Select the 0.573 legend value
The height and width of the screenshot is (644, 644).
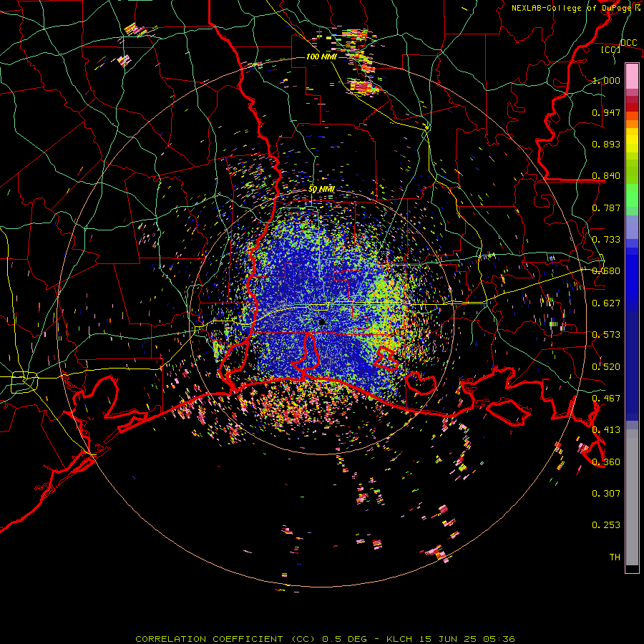coord(606,335)
